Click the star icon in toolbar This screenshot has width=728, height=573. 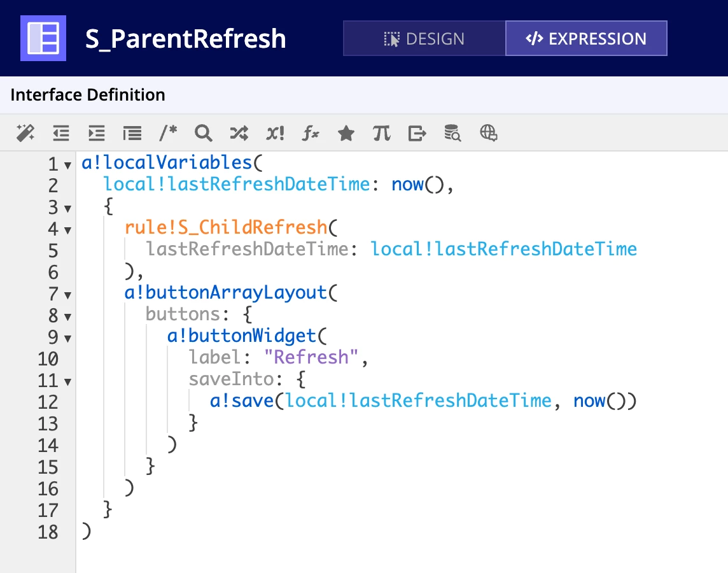tap(346, 133)
